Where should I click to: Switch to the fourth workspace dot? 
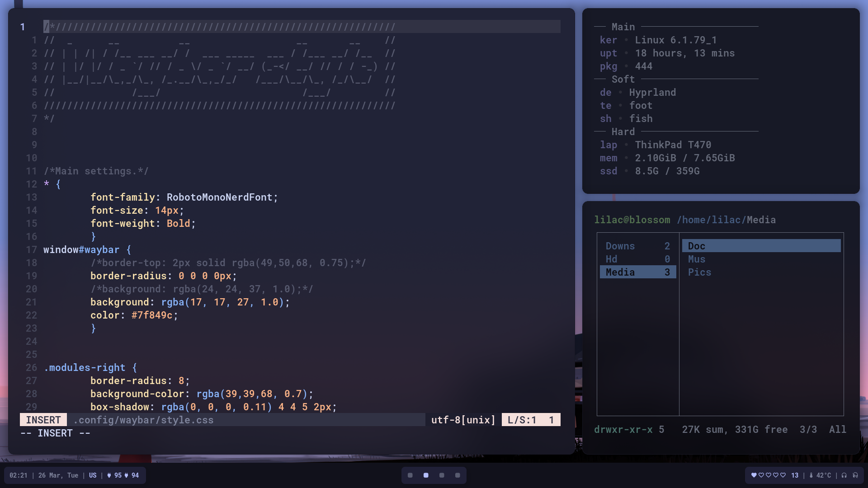(x=458, y=475)
